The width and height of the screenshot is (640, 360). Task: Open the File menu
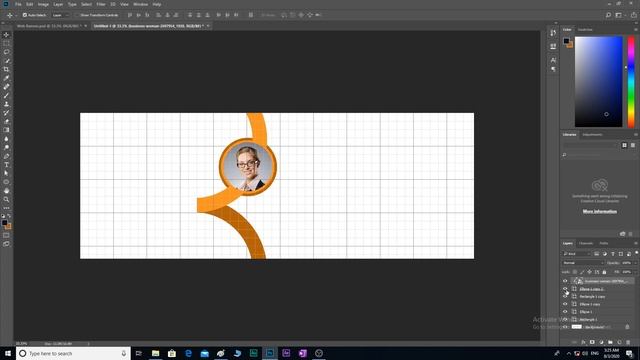18,4
